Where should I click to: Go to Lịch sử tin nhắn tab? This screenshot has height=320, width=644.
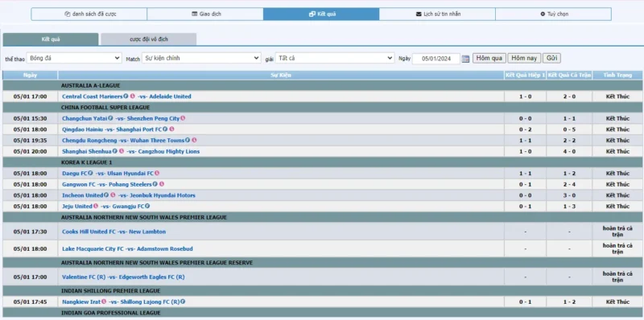[437, 14]
